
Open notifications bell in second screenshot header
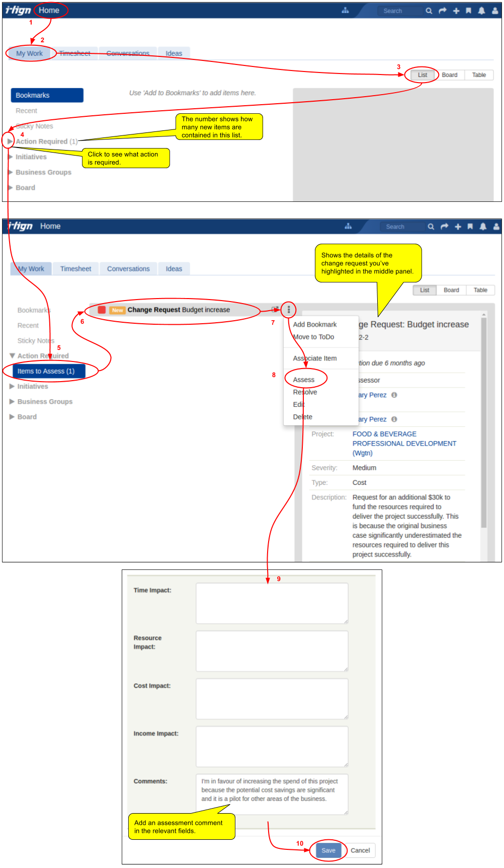pos(483,227)
